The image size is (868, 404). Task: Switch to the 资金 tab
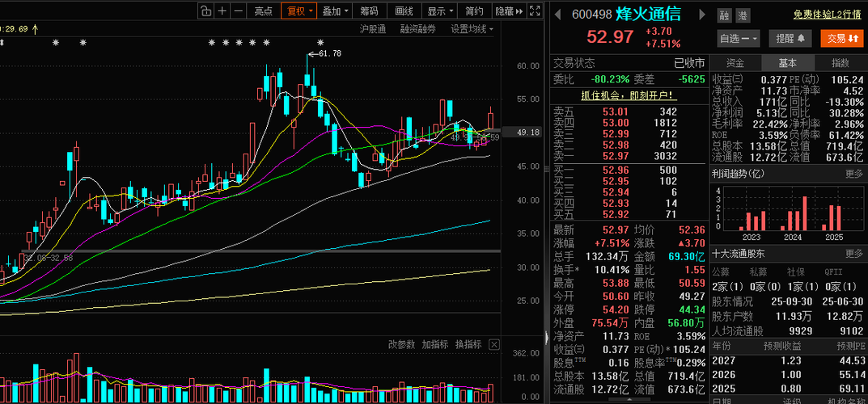pyautogui.click(x=735, y=63)
